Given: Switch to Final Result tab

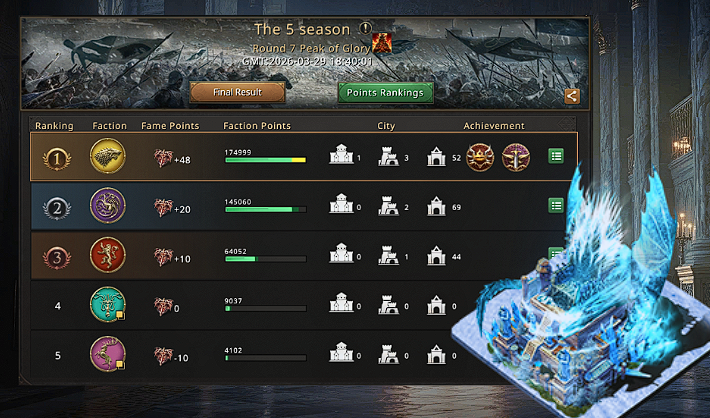Looking at the screenshot, I should click(x=237, y=92).
